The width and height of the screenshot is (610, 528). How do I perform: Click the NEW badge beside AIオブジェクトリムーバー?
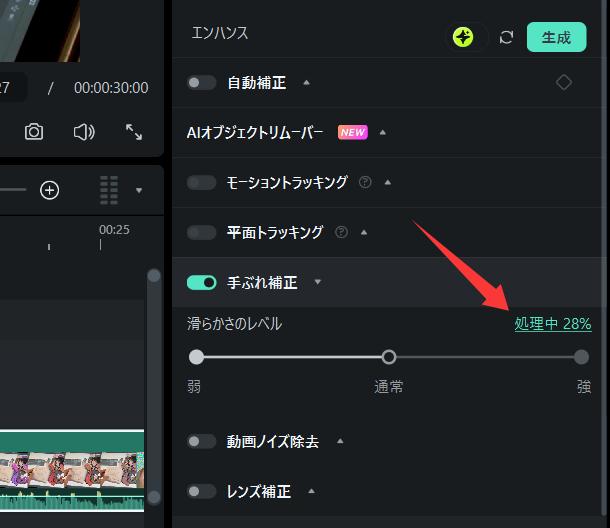[352, 132]
